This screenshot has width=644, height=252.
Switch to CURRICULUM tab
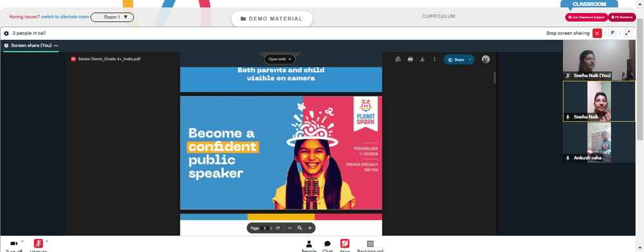[x=438, y=16]
